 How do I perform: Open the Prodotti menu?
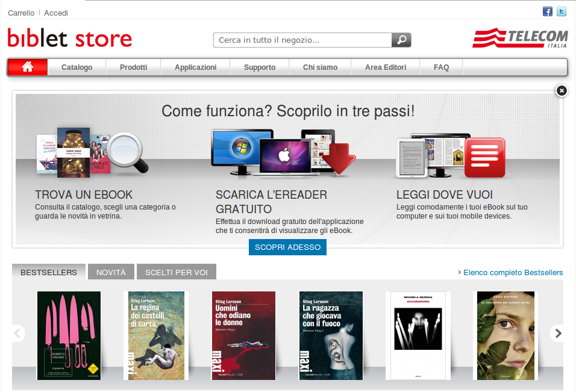point(133,67)
